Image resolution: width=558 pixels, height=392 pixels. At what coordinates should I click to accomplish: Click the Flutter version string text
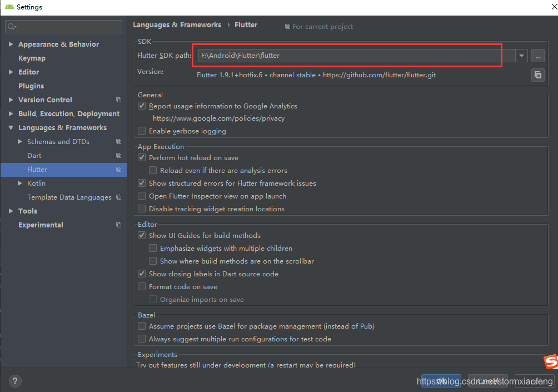click(316, 75)
